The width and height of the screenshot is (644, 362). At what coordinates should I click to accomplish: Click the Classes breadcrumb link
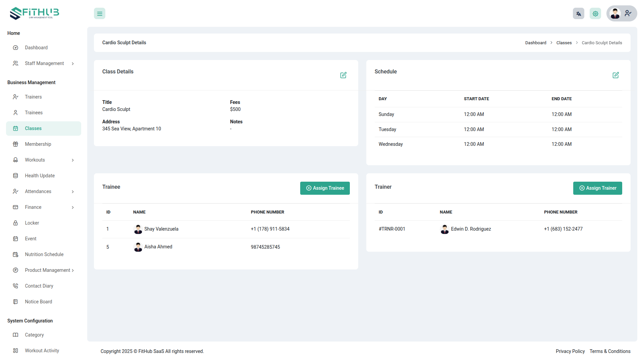click(564, 43)
